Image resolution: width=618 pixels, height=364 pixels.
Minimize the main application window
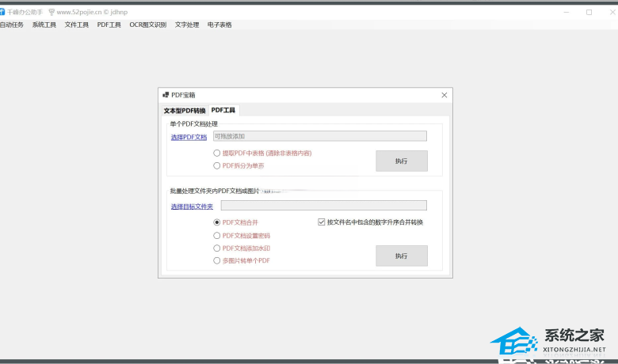[566, 12]
